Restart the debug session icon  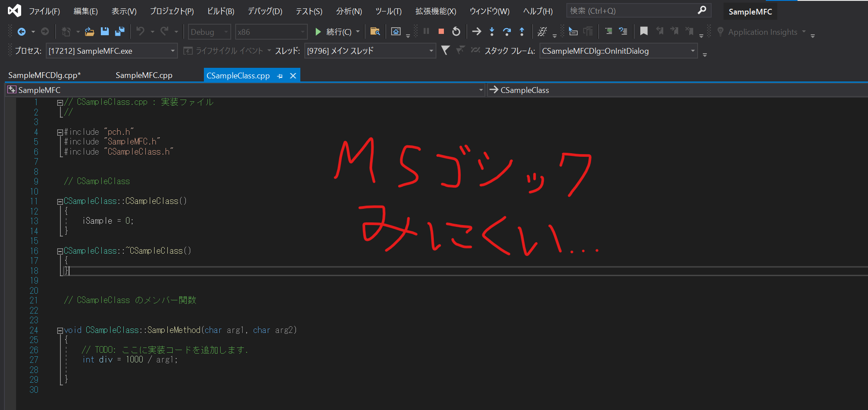456,31
